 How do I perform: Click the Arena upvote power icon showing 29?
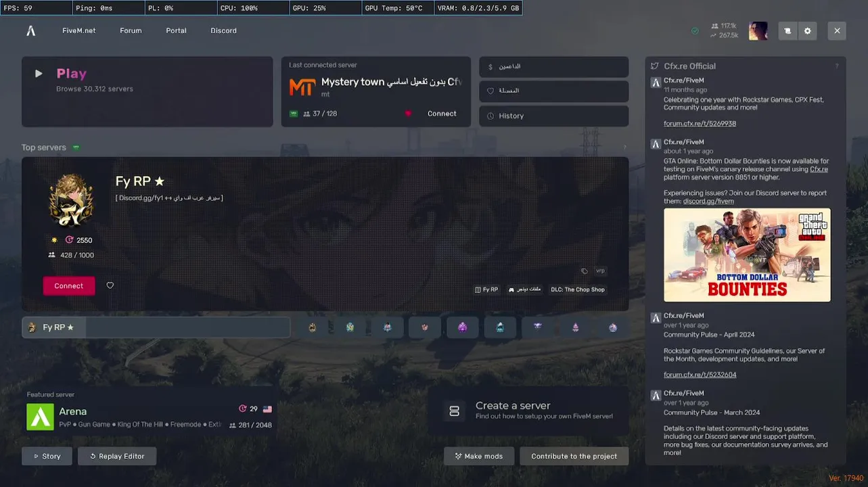243,409
